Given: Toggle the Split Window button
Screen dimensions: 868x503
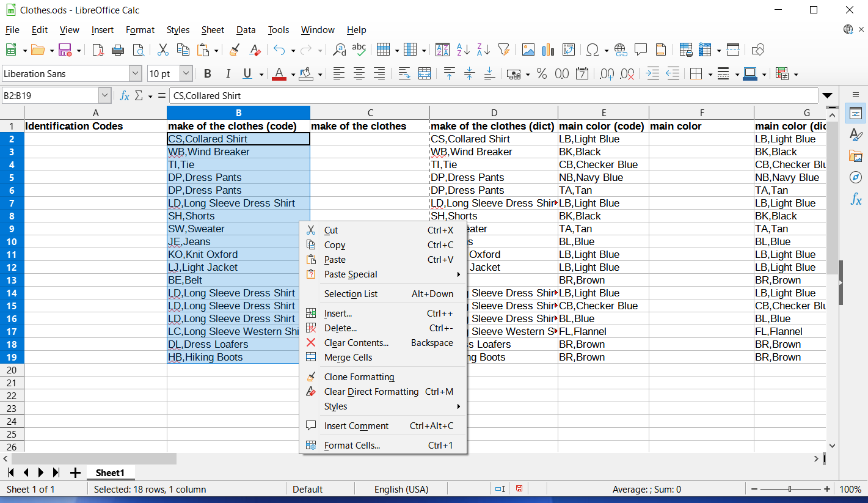Looking at the screenshot, I should point(733,50).
